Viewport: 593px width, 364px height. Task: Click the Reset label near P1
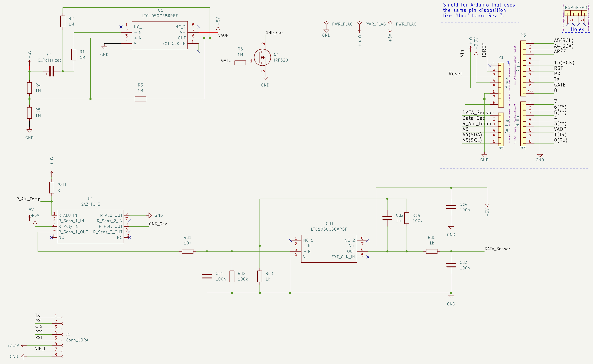pos(455,74)
